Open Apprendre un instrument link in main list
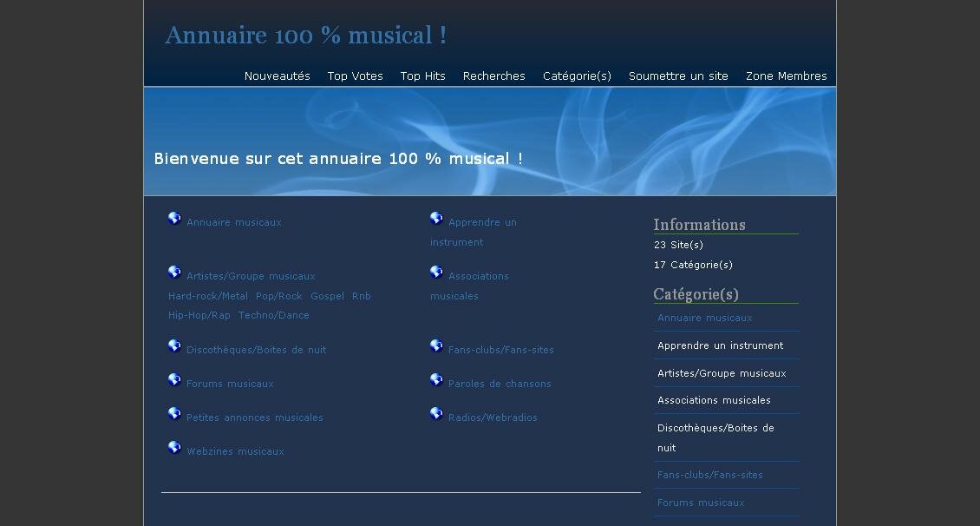Image resolution: width=980 pixels, height=526 pixels. tap(474, 232)
